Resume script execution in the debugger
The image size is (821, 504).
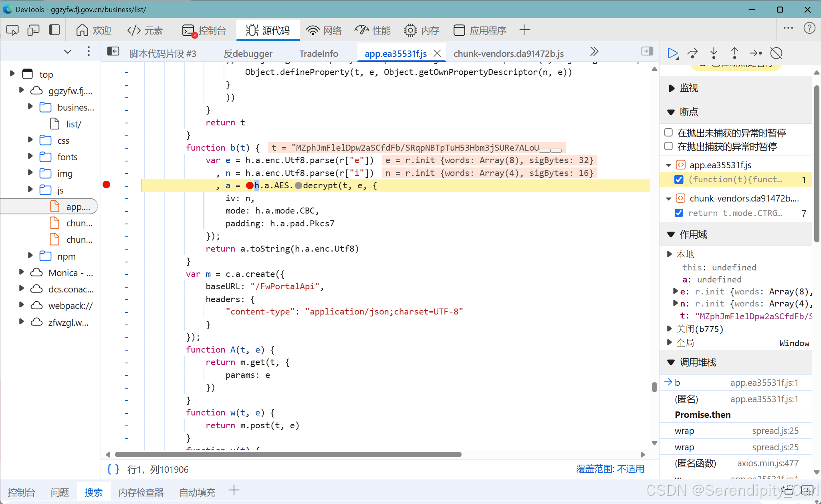click(x=673, y=53)
